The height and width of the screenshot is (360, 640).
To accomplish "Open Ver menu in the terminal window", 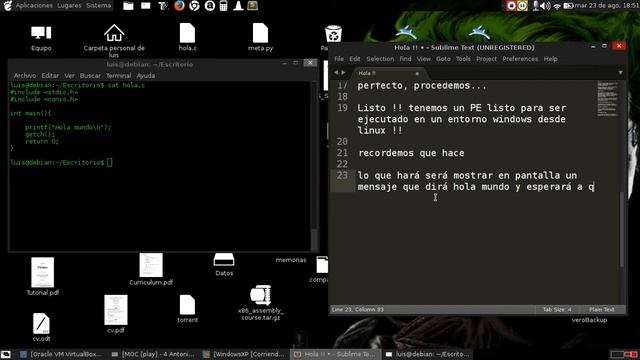I will (69, 76).
